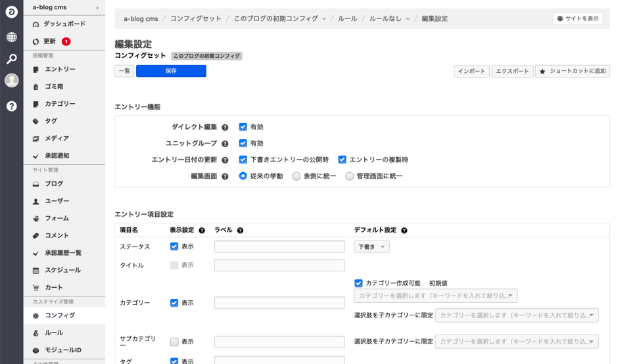Toggle ユニットグループ 有効 checkbox
The height and width of the screenshot is (364, 618).
pos(243,143)
